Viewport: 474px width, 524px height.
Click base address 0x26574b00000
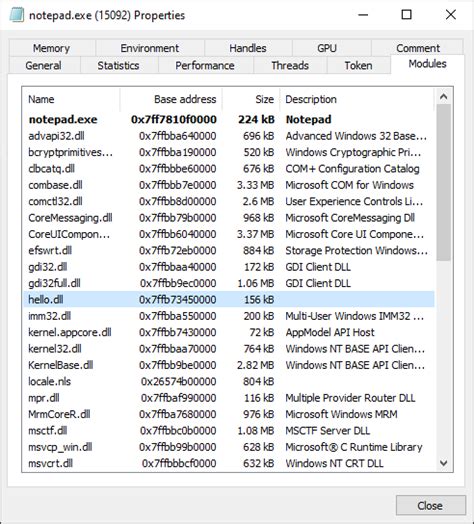179,381
